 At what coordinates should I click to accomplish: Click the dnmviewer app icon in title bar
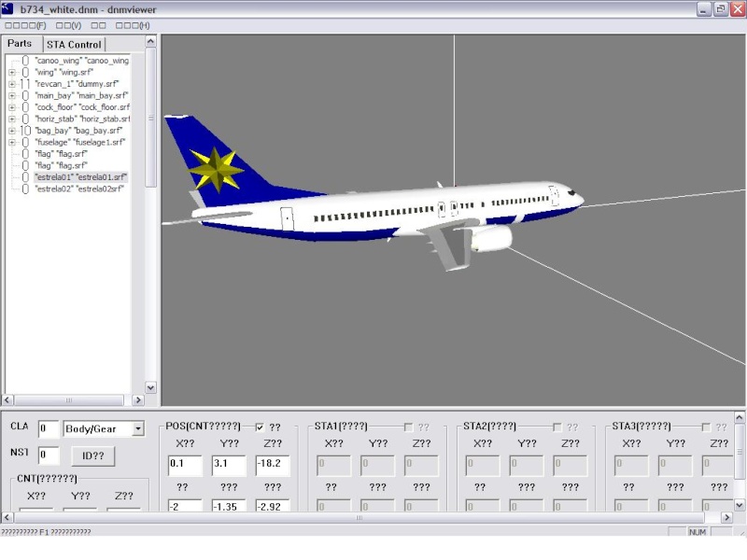pos(7,8)
